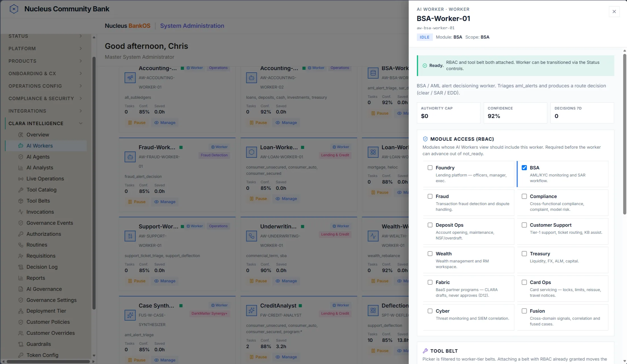Click the CreditAnalyst card avatar icon
This screenshot has width=627, height=364.
[251, 310]
